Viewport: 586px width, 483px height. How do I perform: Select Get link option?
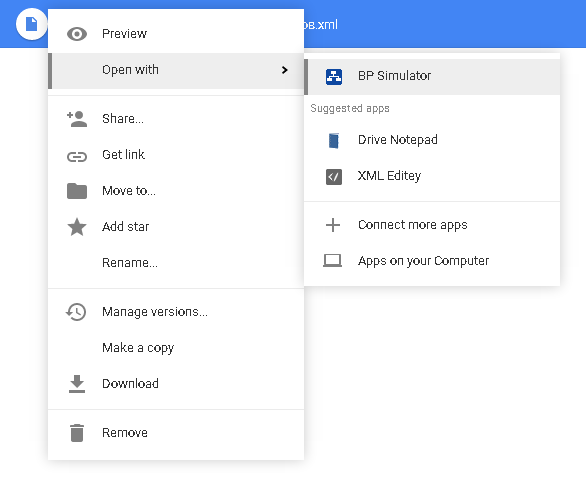[176, 155]
